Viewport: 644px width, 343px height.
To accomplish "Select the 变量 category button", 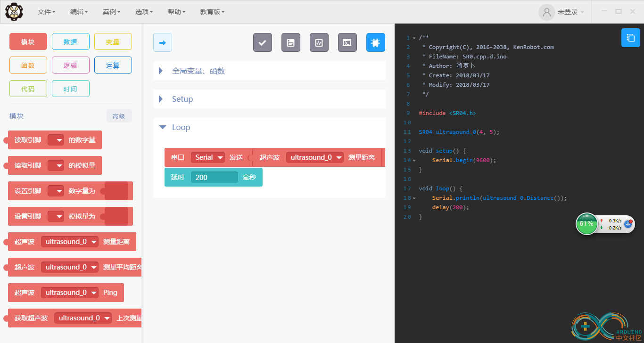I will (113, 41).
